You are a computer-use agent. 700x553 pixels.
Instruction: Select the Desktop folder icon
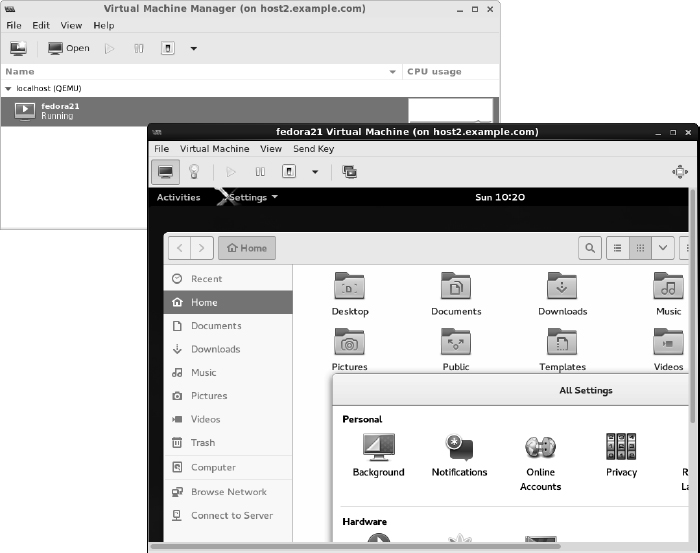350,286
